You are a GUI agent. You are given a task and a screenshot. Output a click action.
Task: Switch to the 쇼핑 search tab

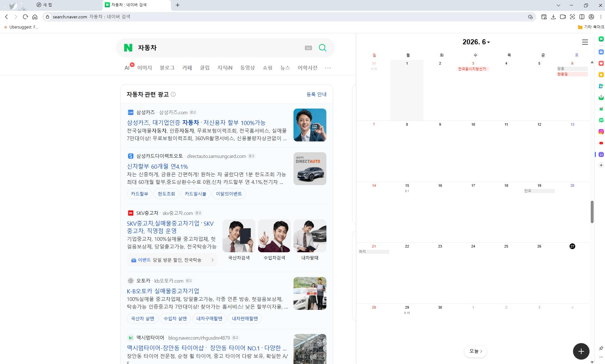[268, 68]
